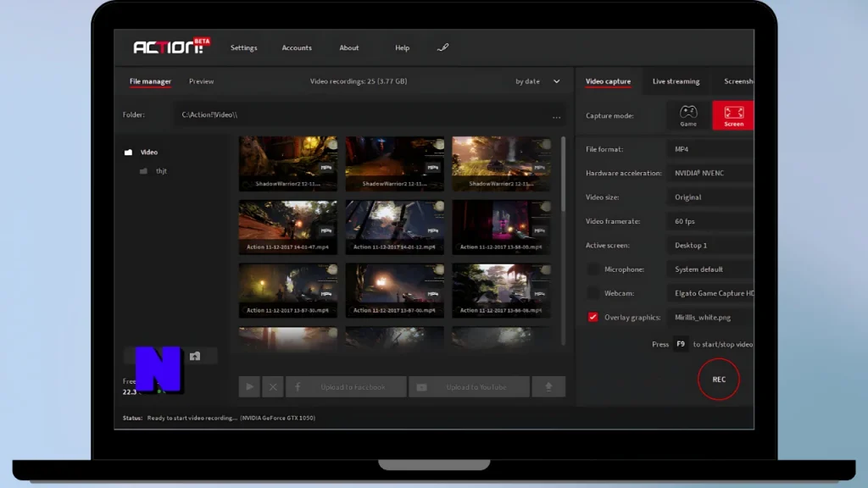Switch to the Video capture tab
This screenshot has height=488, width=868.
(608, 81)
